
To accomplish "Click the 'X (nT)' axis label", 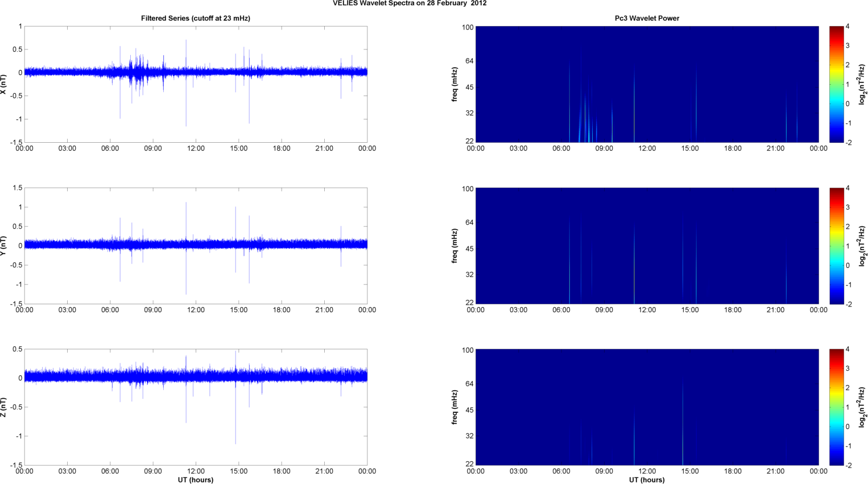I will pos(3,84).
